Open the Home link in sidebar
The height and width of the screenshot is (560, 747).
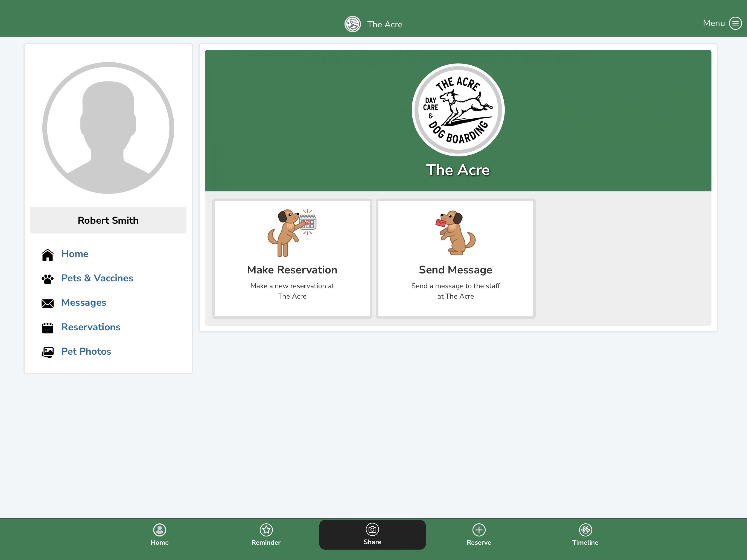click(75, 254)
